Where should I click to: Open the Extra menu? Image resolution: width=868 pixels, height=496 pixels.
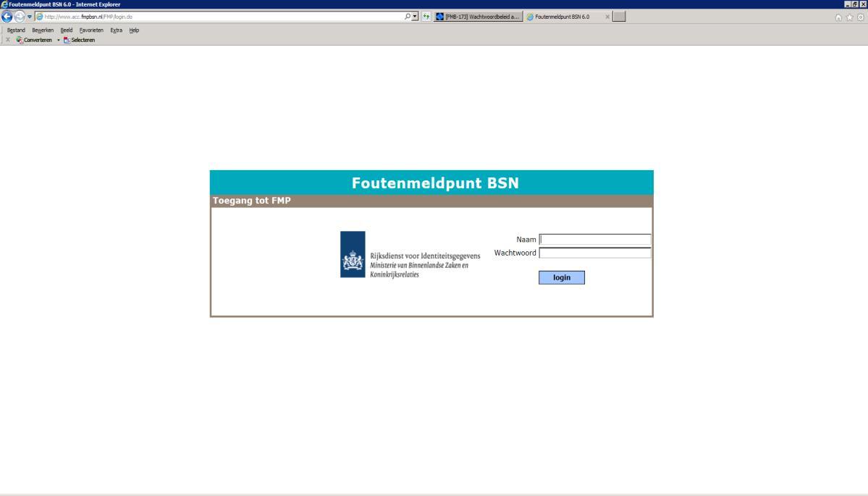pyautogui.click(x=117, y=30)
